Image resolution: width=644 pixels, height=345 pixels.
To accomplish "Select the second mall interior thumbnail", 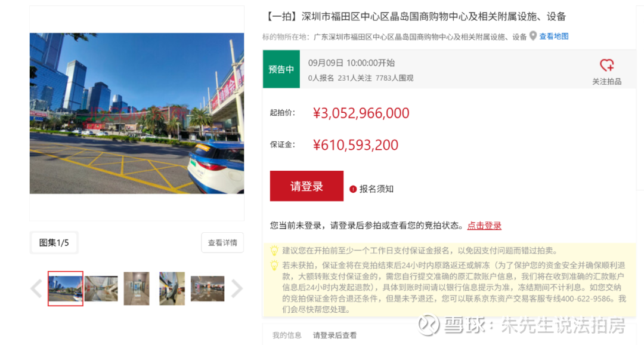I will 101,289.
